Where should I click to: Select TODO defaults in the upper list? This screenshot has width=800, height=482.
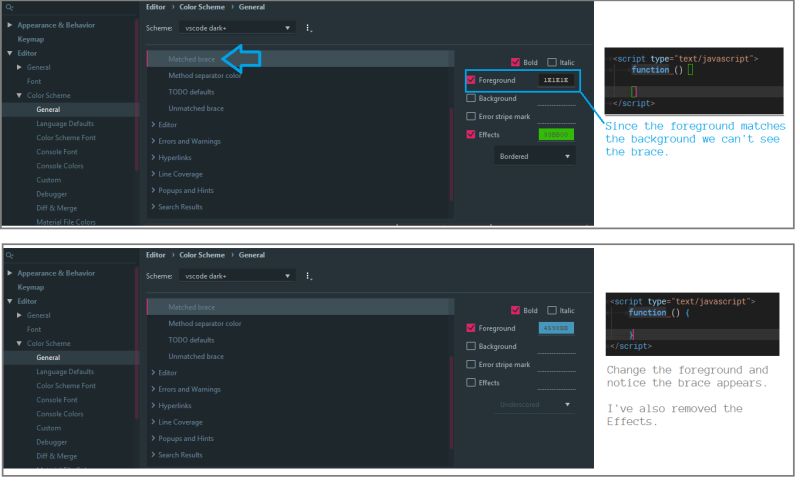pos(191,92)
